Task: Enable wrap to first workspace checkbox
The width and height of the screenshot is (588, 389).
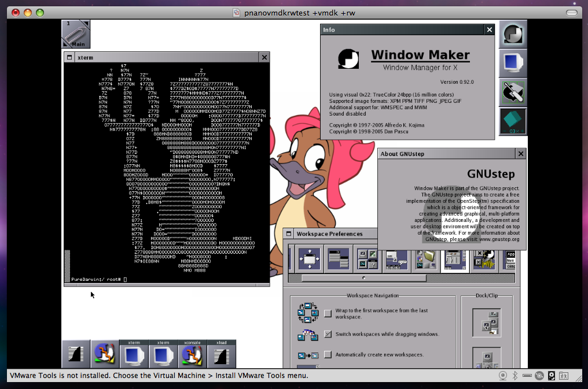Action: (328, 313)
